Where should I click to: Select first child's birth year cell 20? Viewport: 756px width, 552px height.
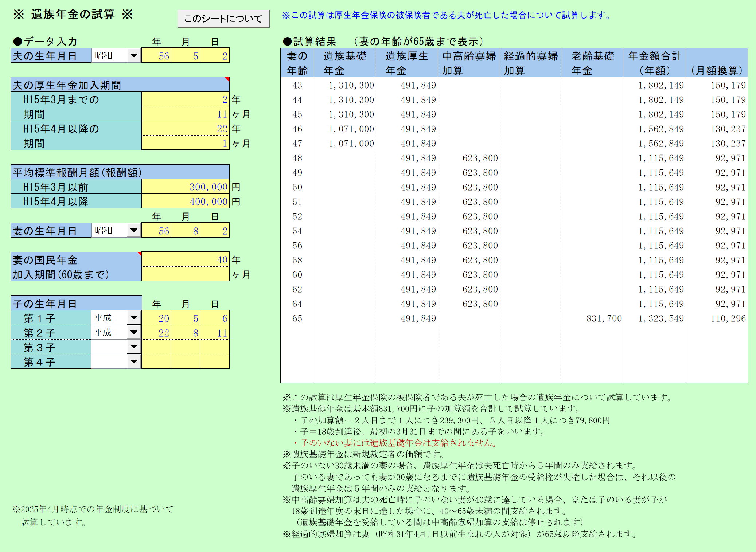coord(157,318)
